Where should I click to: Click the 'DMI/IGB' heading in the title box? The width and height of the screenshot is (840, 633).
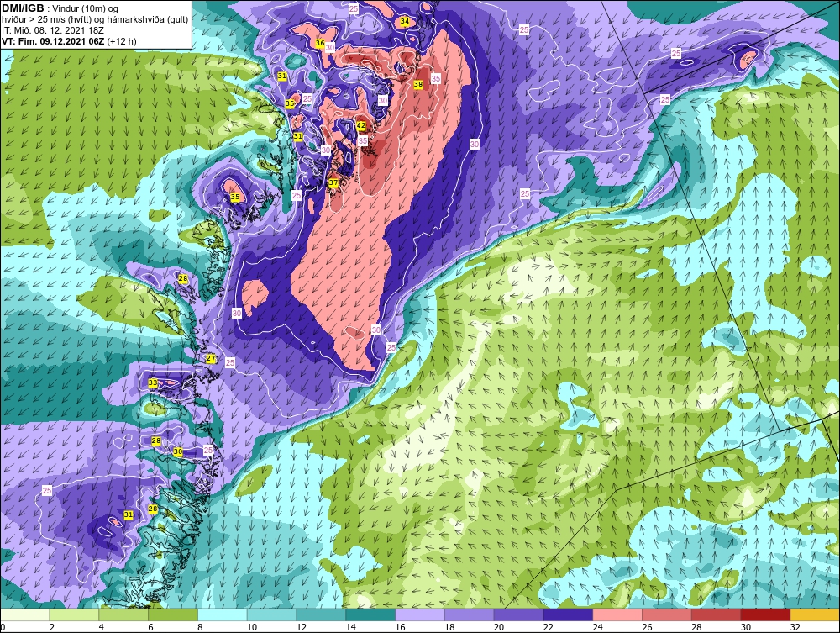point(23,8)
